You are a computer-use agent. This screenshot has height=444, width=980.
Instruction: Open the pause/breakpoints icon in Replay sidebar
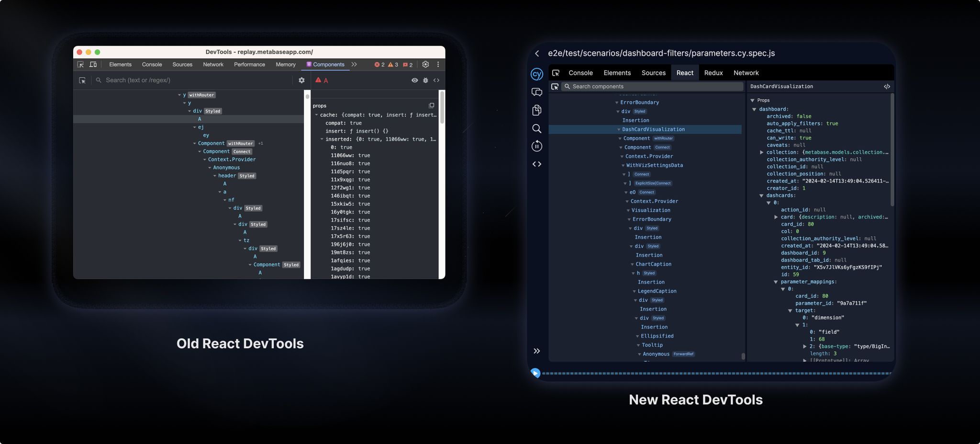[537, 146]
